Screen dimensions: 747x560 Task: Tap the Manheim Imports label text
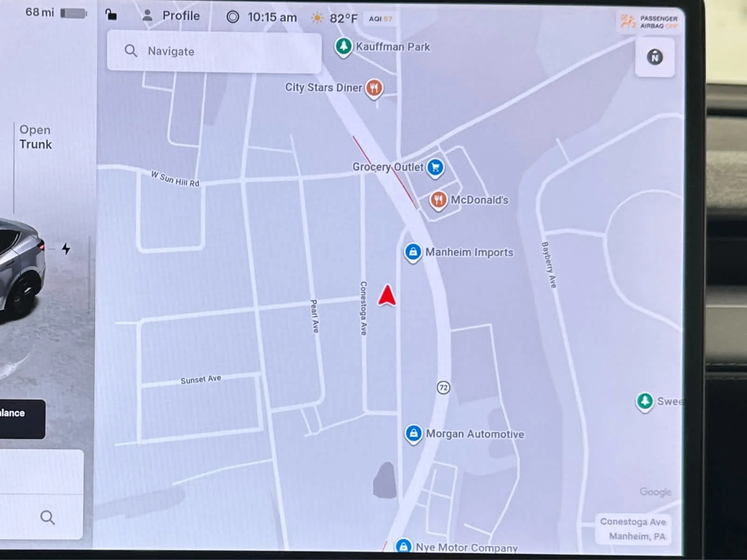pos(469,252)
